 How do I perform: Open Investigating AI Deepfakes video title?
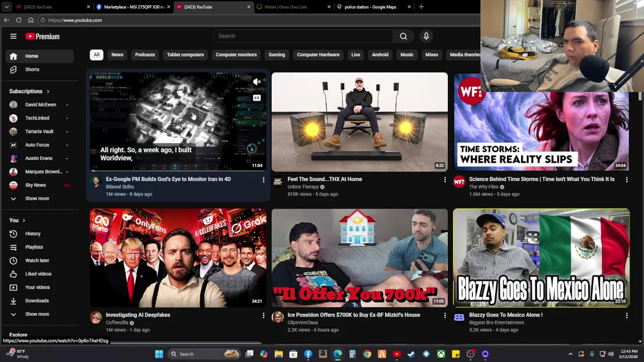coord(138,315)
